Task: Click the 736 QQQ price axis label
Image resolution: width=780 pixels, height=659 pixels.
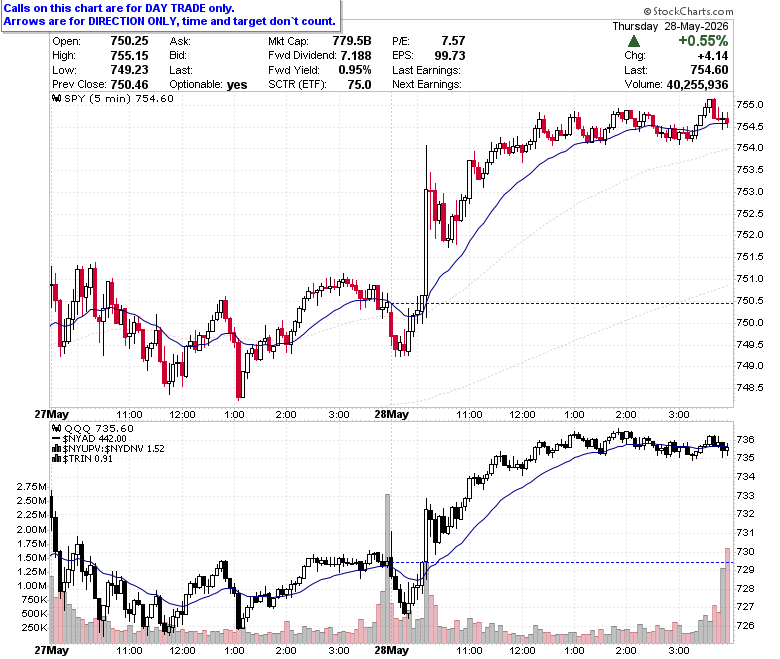Action: [745, 440]
